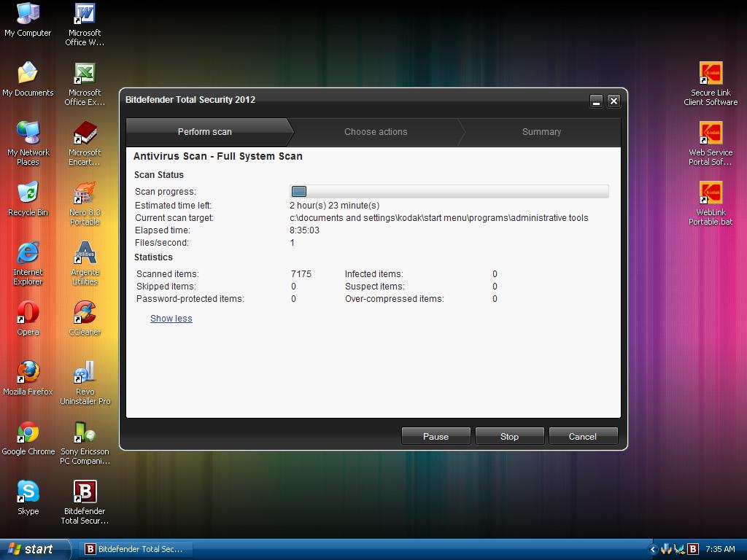Switch to the Summary step tab
Viewport: 747px width, 560px height.
[541, 132]
